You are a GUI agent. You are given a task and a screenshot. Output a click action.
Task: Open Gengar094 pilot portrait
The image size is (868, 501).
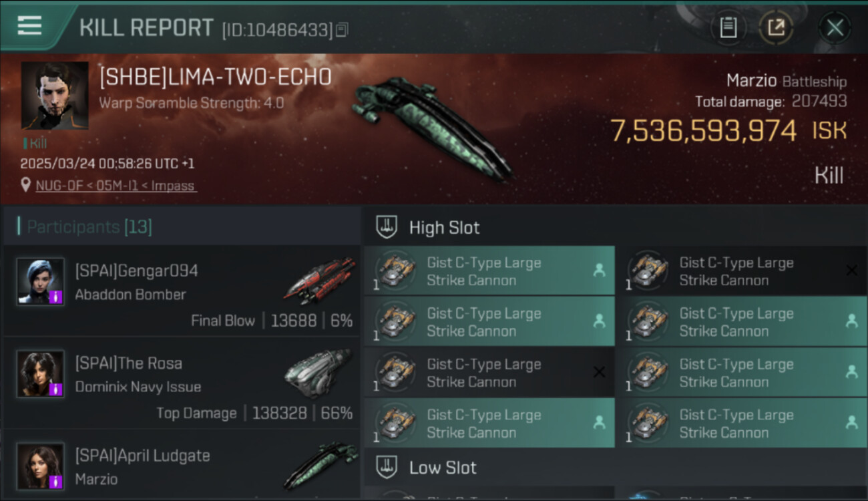(x=40, y=281)
